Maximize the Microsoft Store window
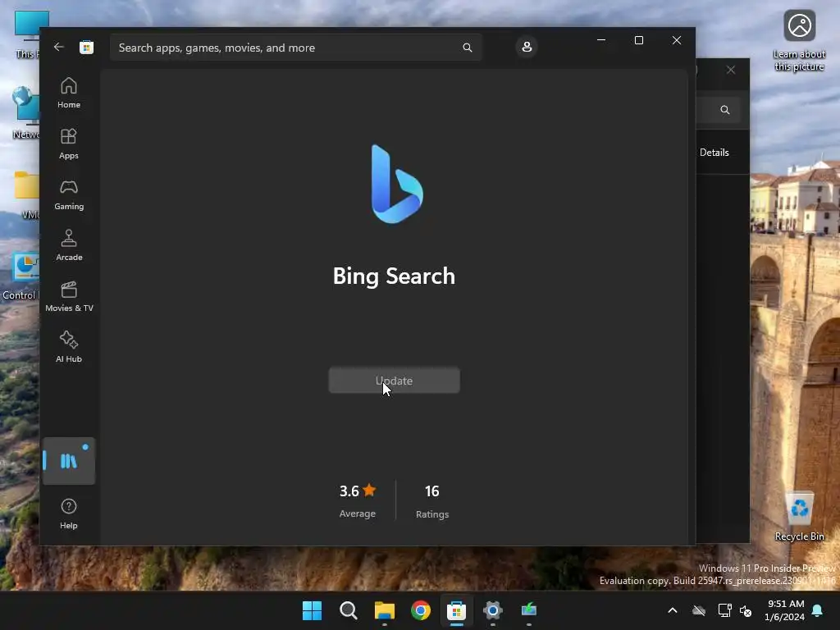The image size is (840, 630). tap(638, 40)
